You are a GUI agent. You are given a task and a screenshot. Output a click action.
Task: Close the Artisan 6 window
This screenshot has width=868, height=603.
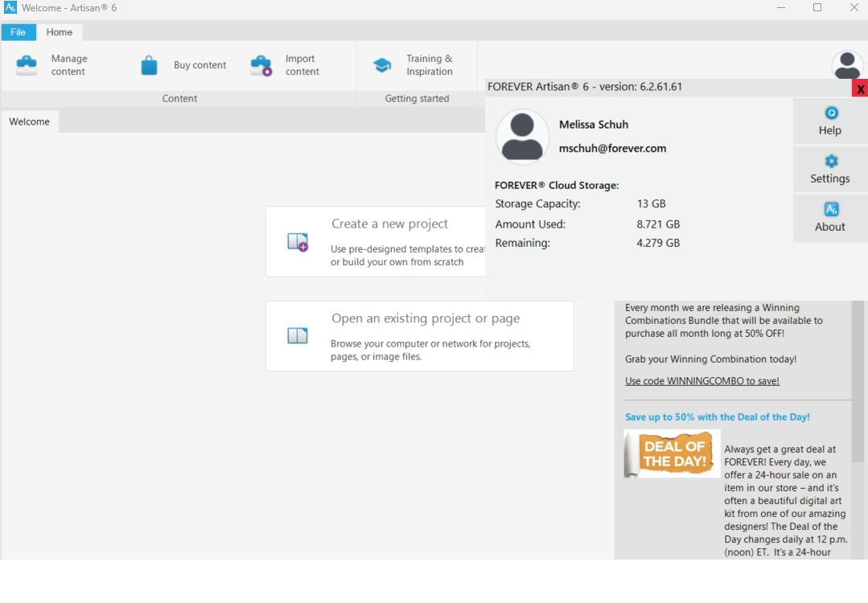pyautogui.click(x=854, y=8)
